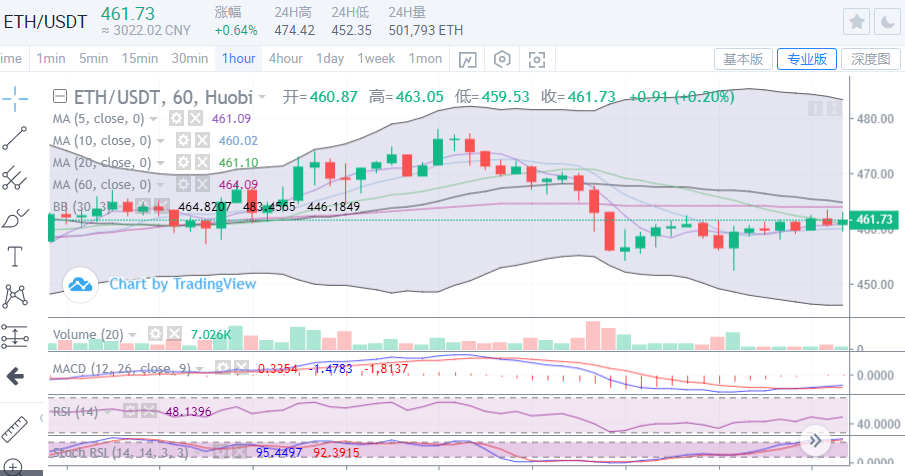
Task: Select the pitchfork drawing tool
Action: (15, 178)
